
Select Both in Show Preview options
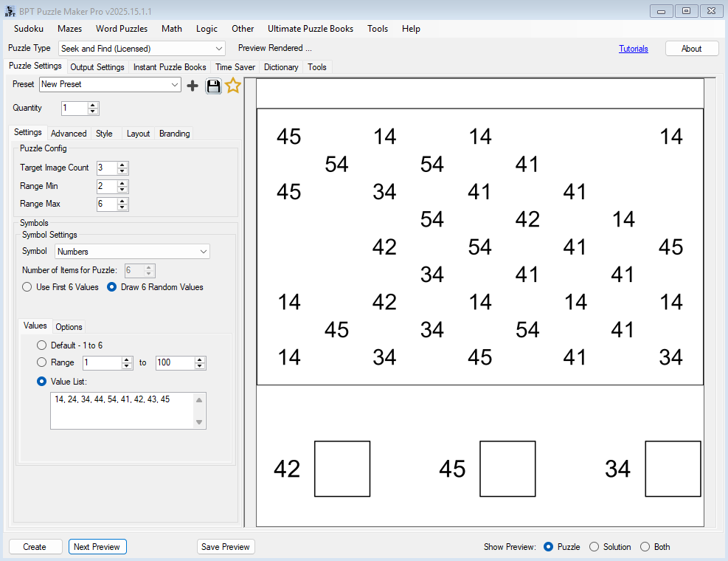click(x=645, y=547)
